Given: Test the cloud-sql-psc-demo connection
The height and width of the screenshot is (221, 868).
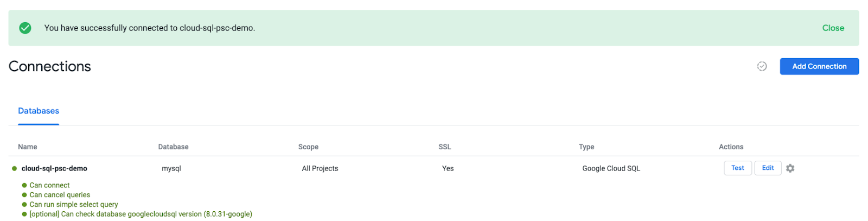Looking at the screenshot, I should point(737,168).
